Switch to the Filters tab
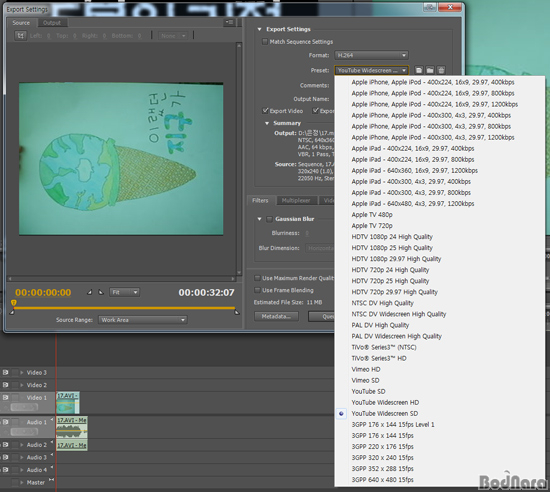This screenshot has height=492, width=550. tap(260, 200)
